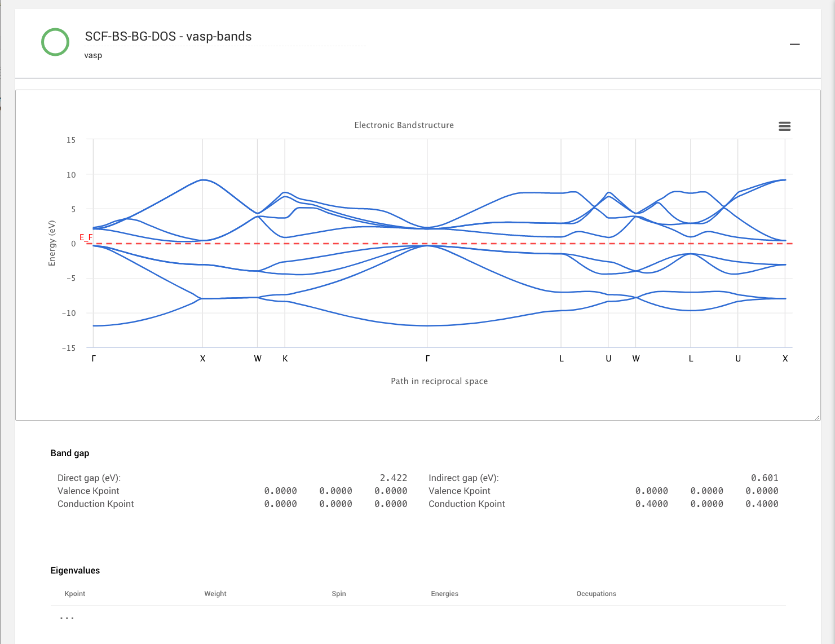Click the Weight column header
This screenshot has height=644, width=835.
click(215, 594)
